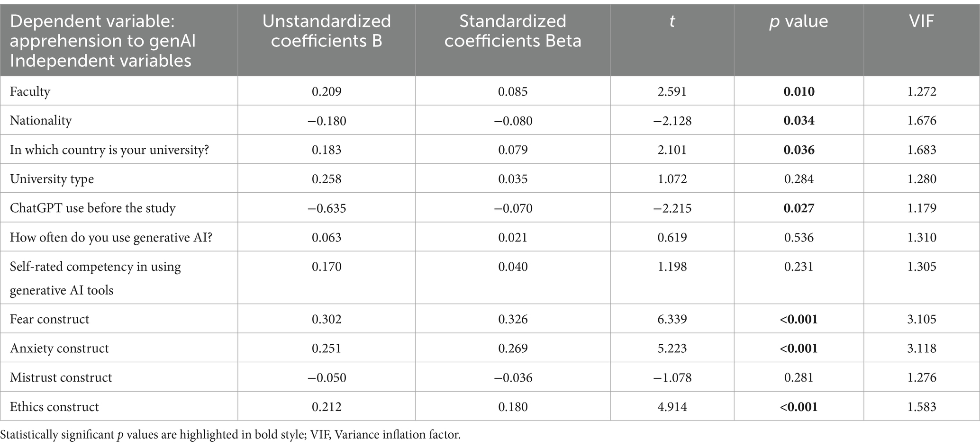Click the 'Unstandardized coefficients B' column header

327,31
